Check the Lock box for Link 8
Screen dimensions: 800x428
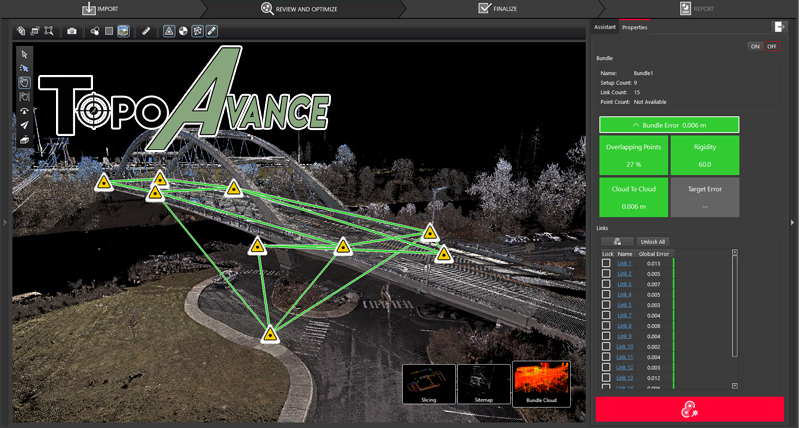[x=606, y=325]
